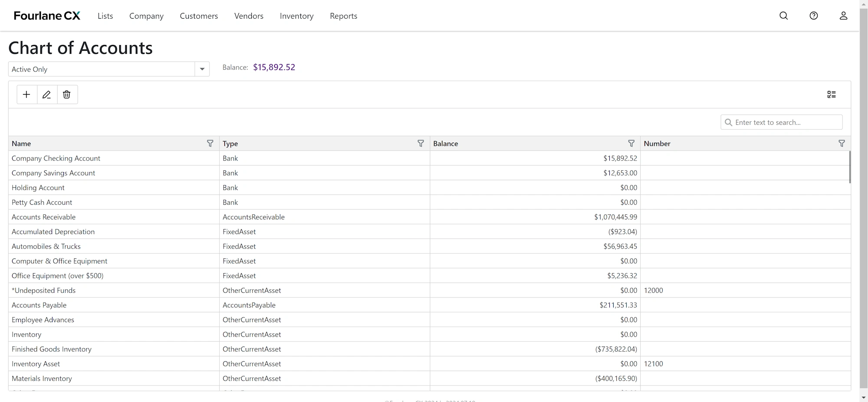Viewport: 868px width, 402px height.
Task: Select Accumulated Depreciation row
Action: pos(430,232)
